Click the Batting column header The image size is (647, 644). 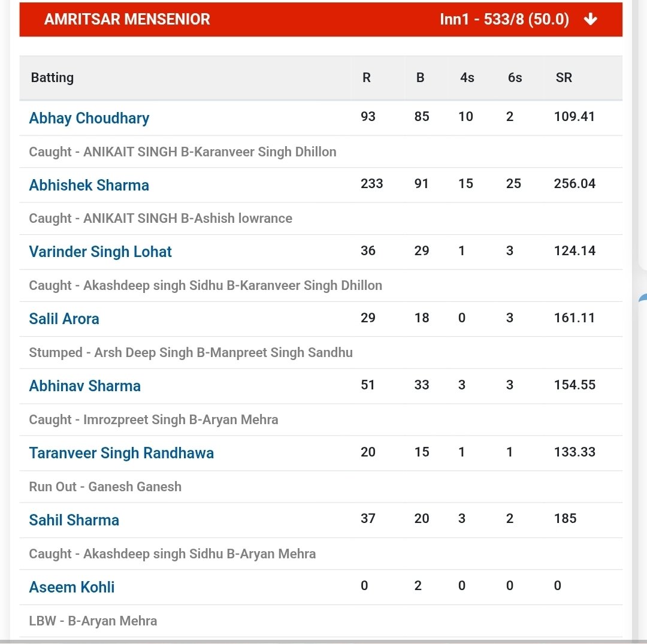[x=52, y=77]
